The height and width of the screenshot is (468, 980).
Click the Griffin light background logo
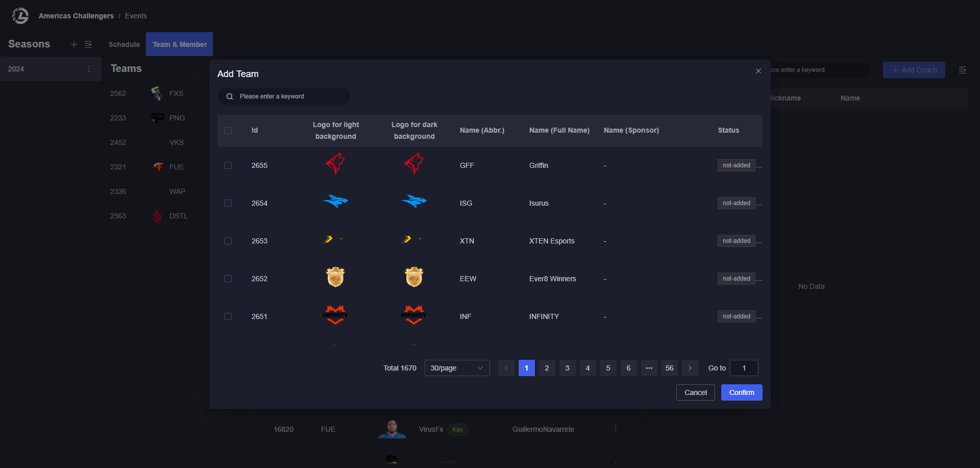335,164
